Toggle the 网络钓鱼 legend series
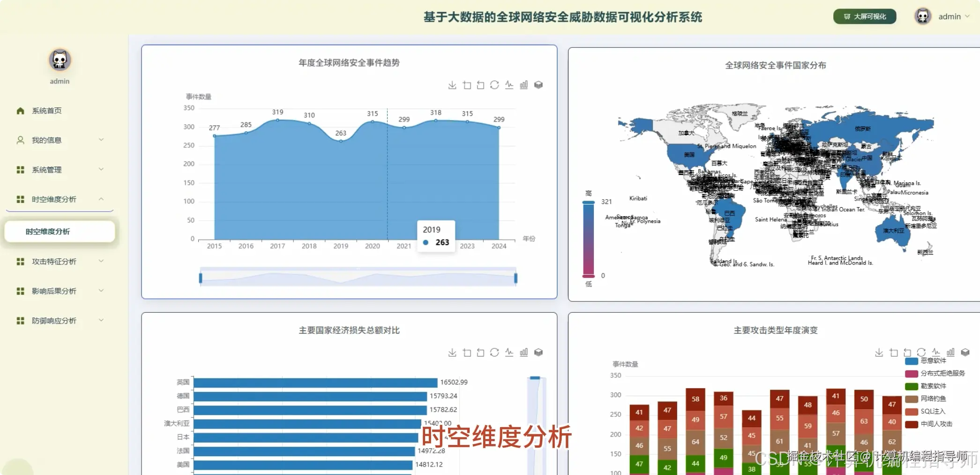Viewport: 980px width, 475px height. point(911,399)
